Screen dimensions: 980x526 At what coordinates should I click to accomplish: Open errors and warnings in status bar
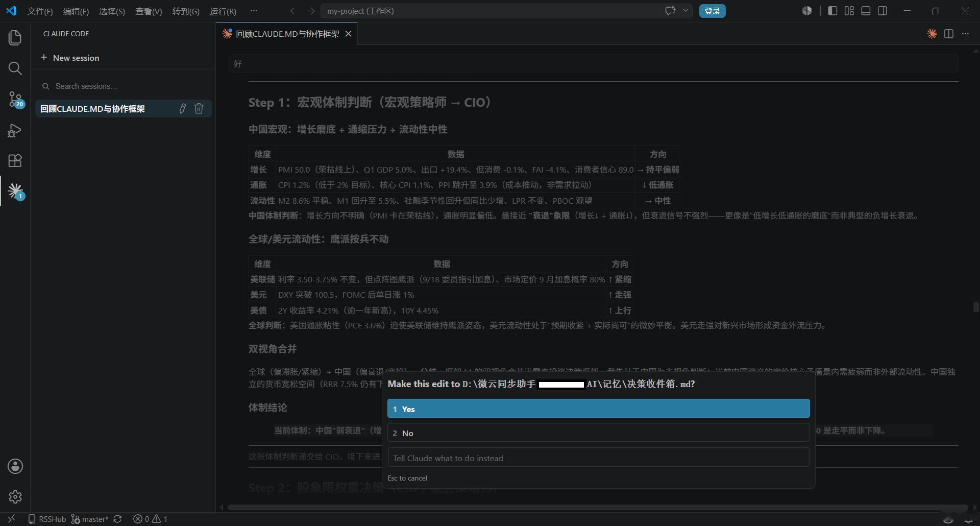tap(151, 519)
